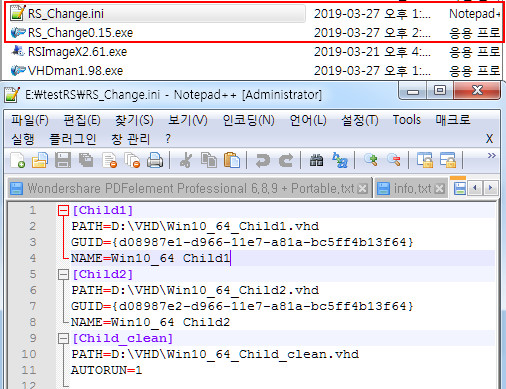Close the Wondershare PDFelement tab
Image resolution: width=506 pixels, height=389 pixels.
click(x=362, y=189)
